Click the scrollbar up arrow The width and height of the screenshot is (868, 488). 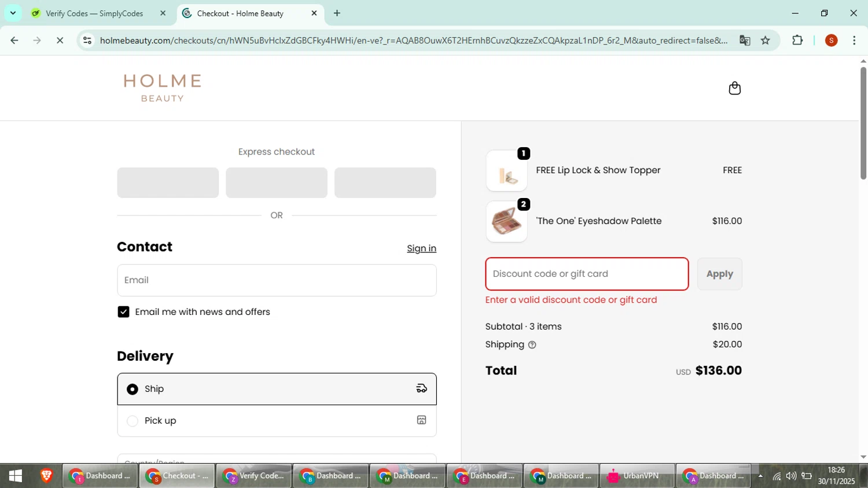[x=863, y=61]
